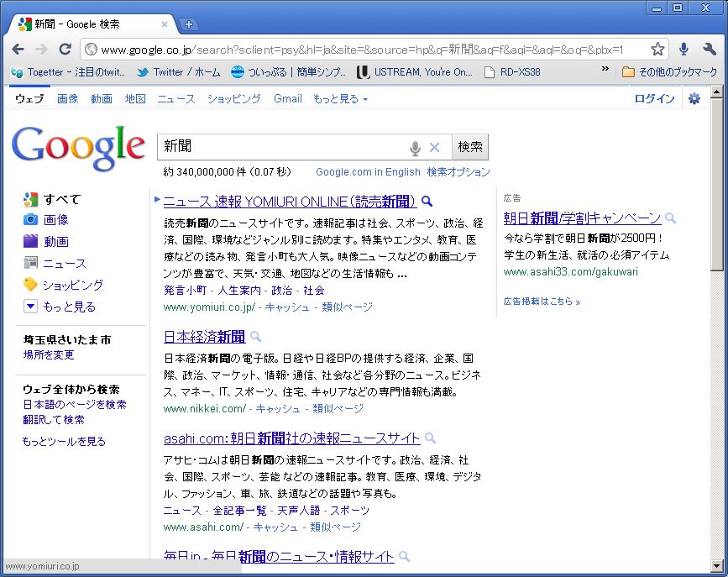Open 類似ページ for www.nikkei.com

click(x=338, y=409)
